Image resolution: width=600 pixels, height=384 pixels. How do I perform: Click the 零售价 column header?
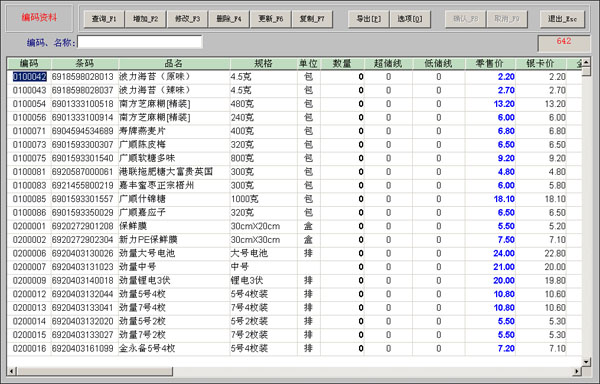click(x=490, y=63)
